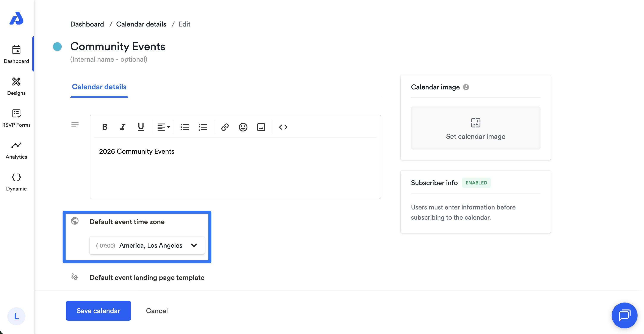
Task: Cancel editing the calendar
Action: click(x=157, y=311)
